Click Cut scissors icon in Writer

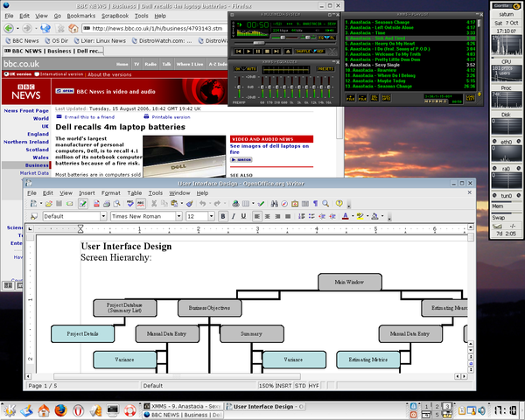point(154,203)
